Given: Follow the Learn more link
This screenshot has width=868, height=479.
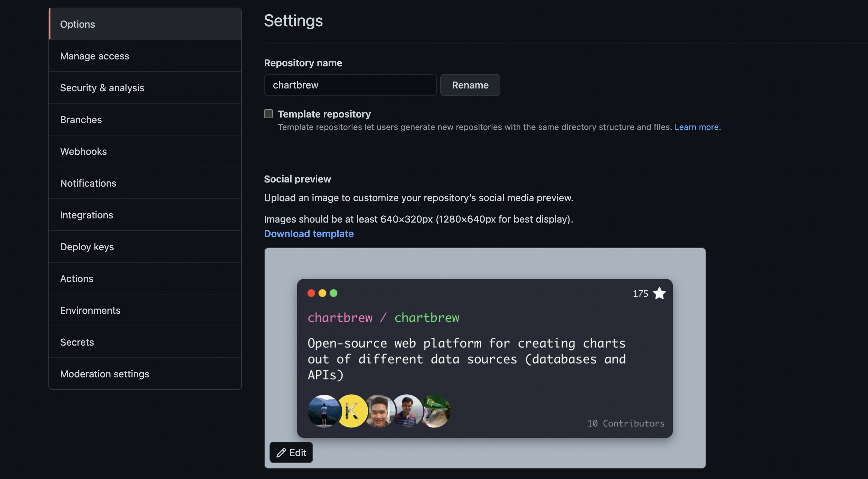Looking at the screenshot, I should pyautogui.click(x=696, y=127).
